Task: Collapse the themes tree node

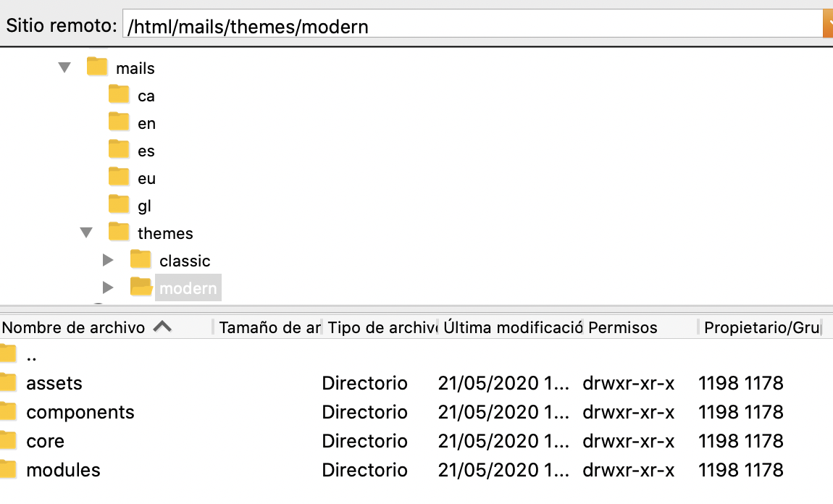Action: pos(86,232)
